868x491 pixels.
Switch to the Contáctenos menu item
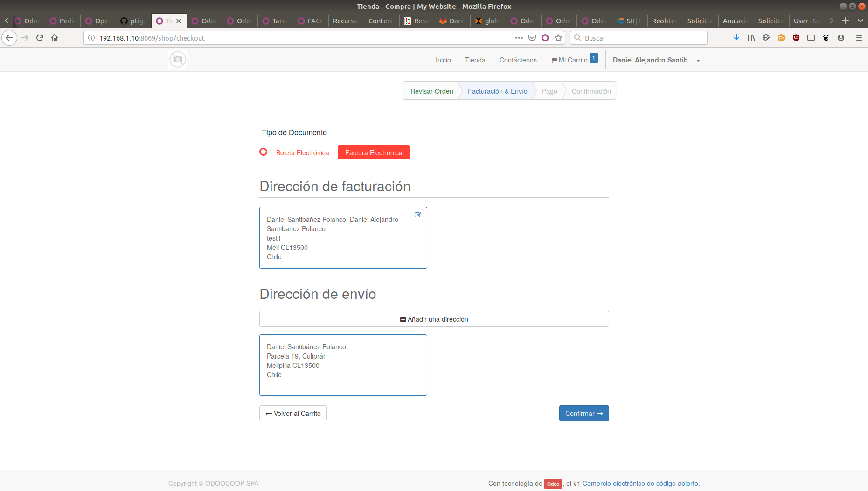point(518,60)
